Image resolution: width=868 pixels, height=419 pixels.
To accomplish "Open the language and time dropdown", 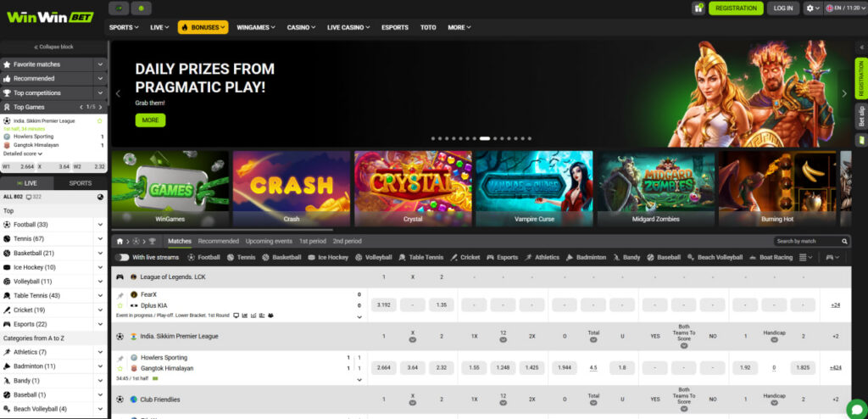I will [845, 8].
